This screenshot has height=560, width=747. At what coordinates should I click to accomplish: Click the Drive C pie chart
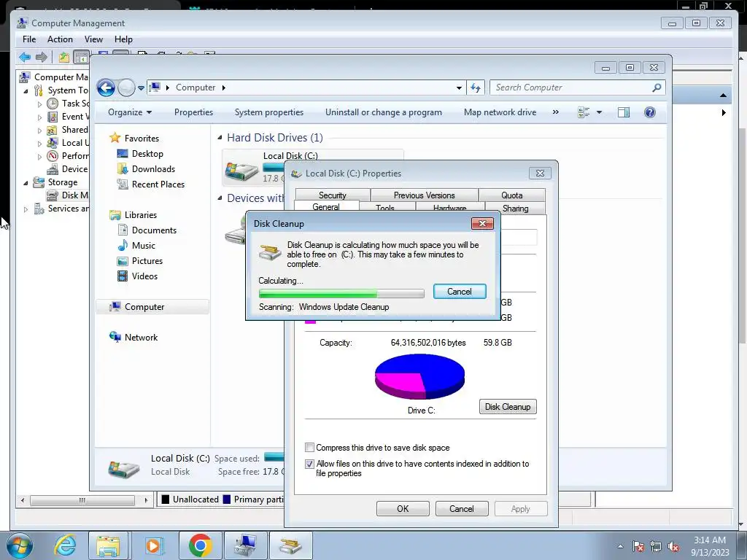[x=419, y=376]
